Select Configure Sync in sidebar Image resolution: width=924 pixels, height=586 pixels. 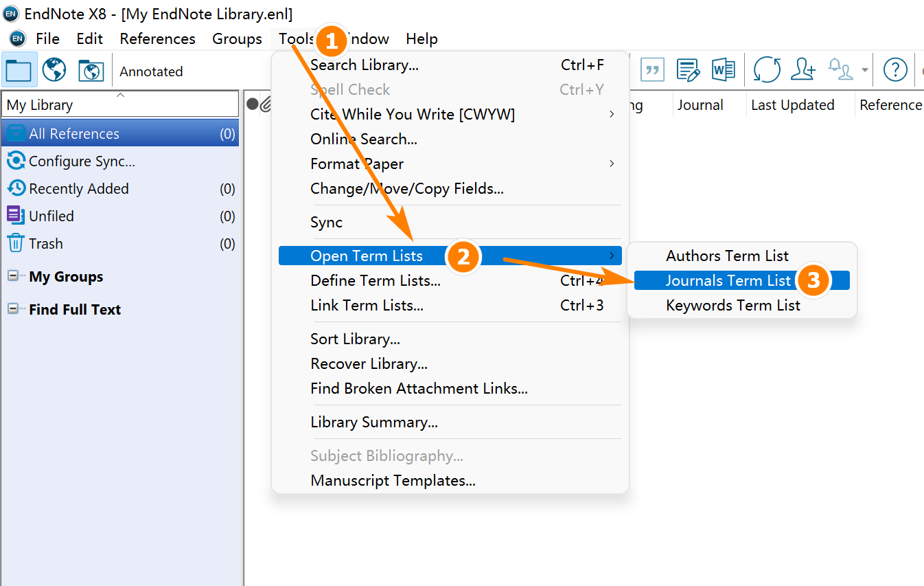tap(120, 161)
